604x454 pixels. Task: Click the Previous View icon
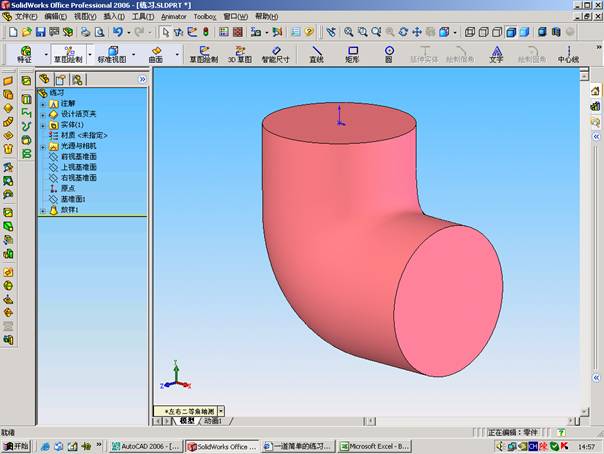click(x=331, y=32)
